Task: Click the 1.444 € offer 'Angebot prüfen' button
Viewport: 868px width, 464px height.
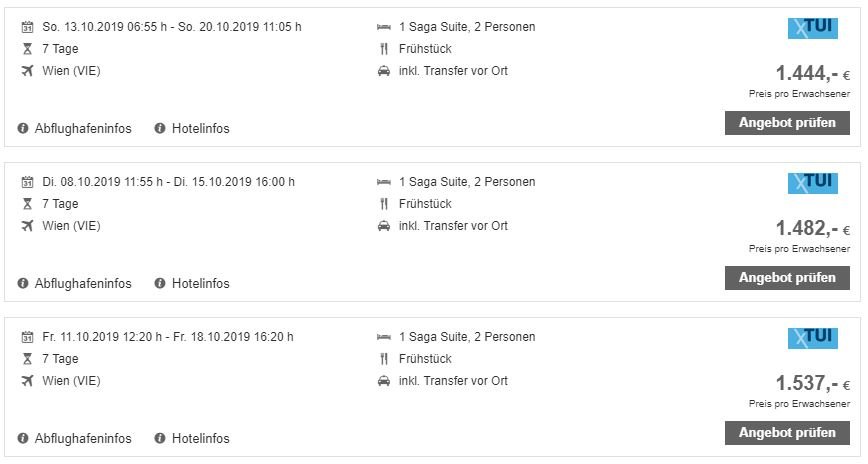Action: 787,123
